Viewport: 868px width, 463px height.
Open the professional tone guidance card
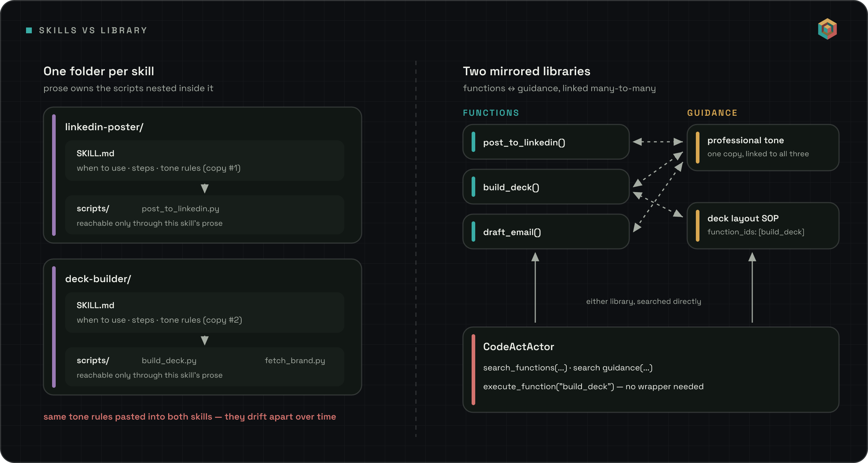[x=763, y=148]
